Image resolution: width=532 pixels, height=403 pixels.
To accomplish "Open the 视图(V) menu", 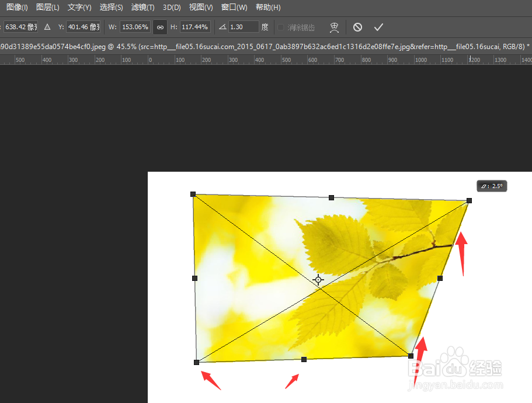I will tap(201, 7).
